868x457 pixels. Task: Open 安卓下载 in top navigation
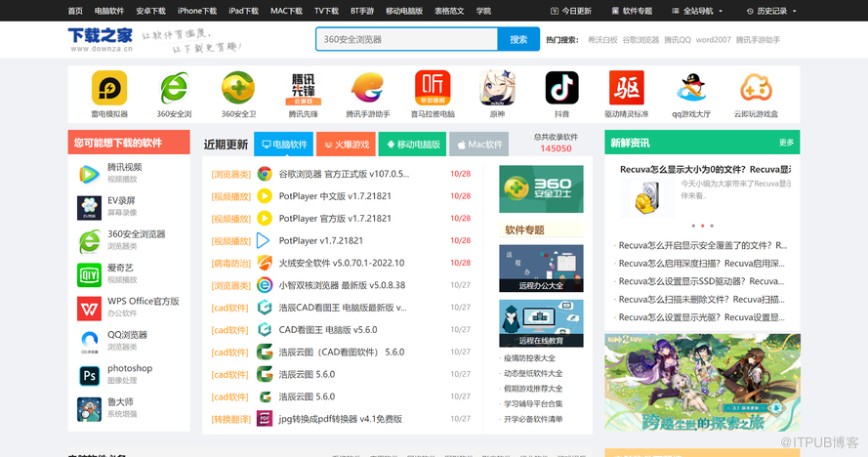pyautogui.click(x=150, y=11)
